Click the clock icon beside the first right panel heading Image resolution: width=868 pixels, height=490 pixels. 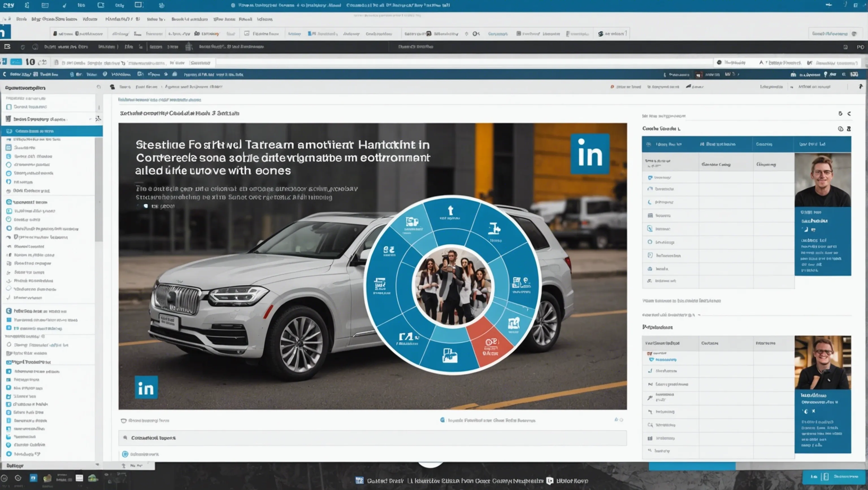840,129
